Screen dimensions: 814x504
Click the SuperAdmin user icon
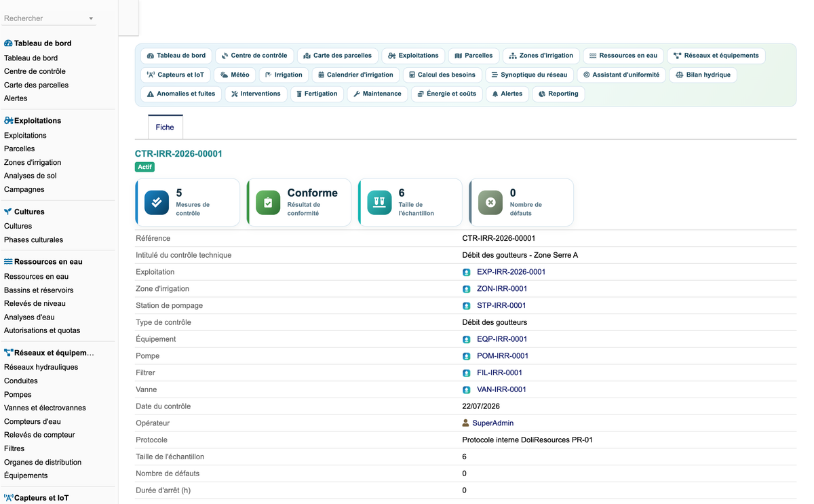click(x=466, y=423)
